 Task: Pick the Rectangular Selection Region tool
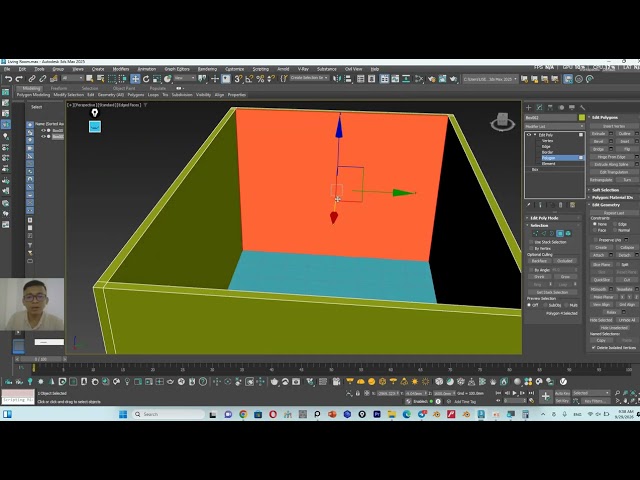pyautogui.click(x=112, y=79)
